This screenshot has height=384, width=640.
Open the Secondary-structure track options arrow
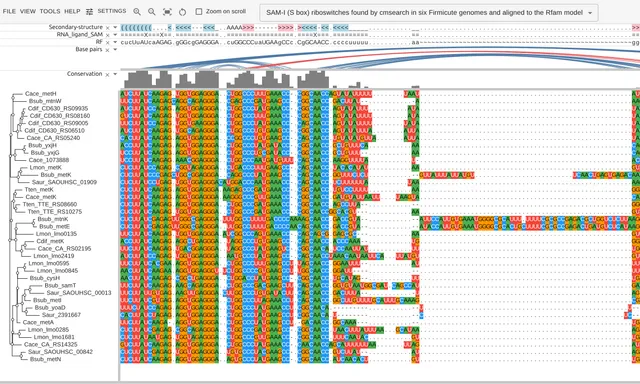pyautogui.click(x=115, y=27)
